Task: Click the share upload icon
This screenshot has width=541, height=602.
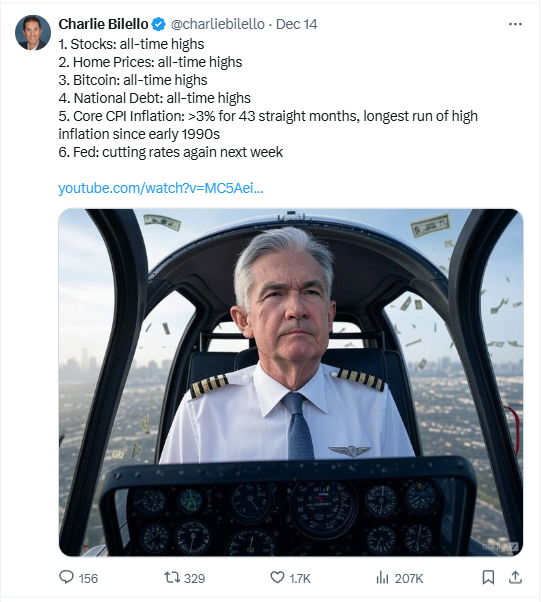Action: click(515, 577)
